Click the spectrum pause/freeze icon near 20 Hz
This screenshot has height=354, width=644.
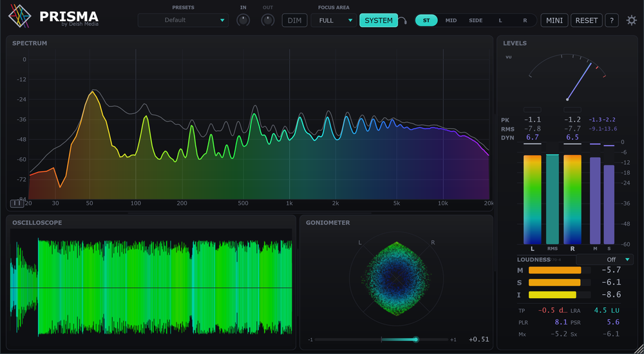(x=17, y=203)
